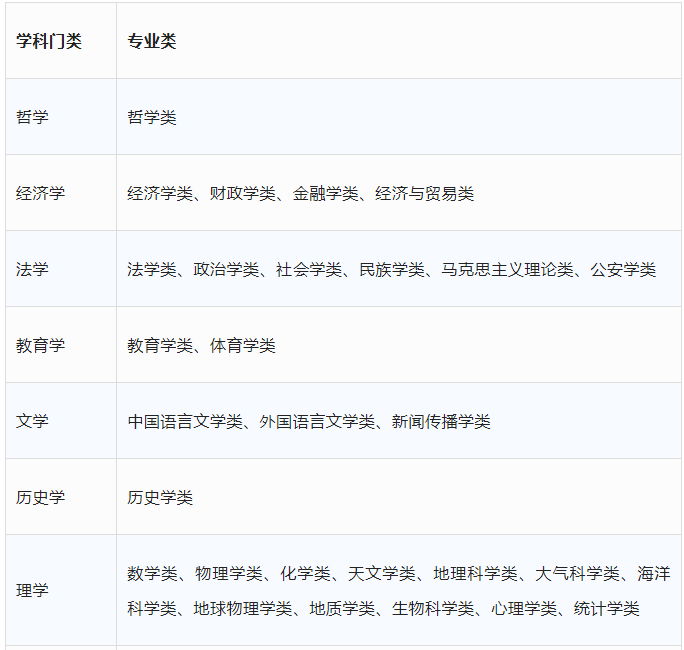Screen dimensions: 684x650
Task: Click the 哲学类 entry in the table
Action: tap(151, 117)
